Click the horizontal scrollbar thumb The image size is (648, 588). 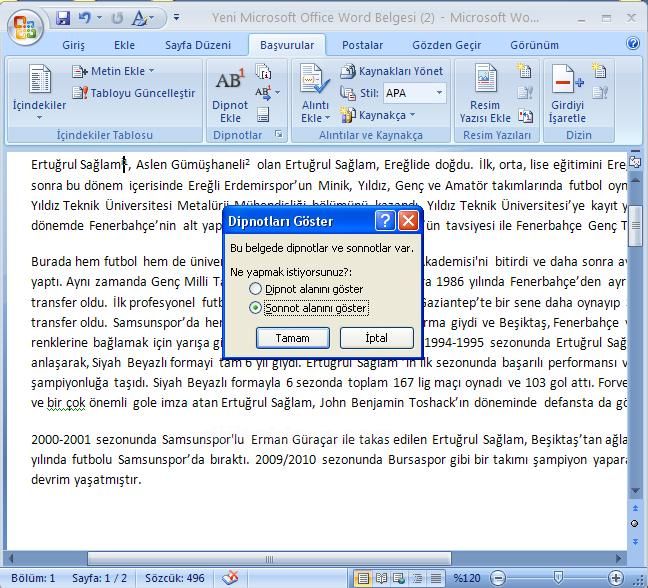(x=269, y=559)
